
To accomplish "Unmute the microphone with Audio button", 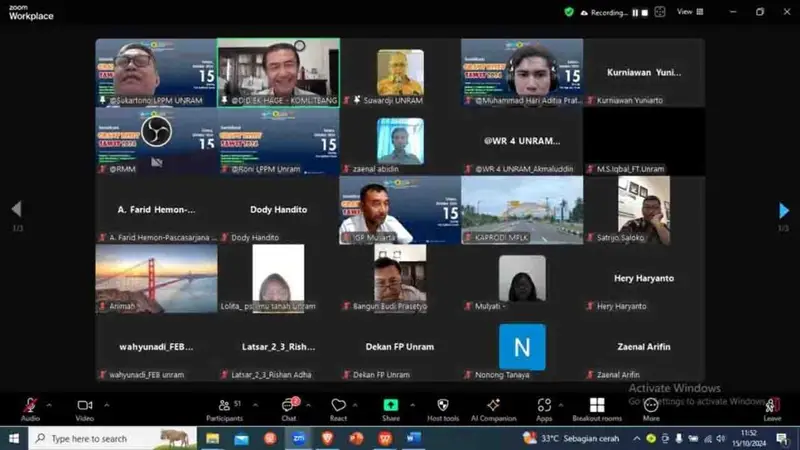I will pos(30,408).
